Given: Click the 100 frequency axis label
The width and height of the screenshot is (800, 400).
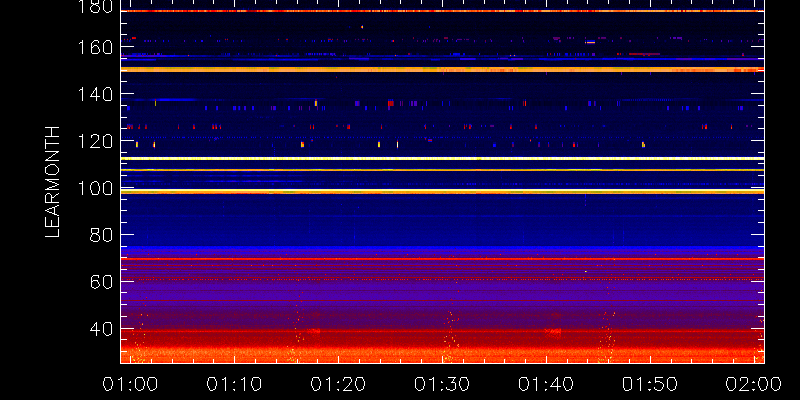Looking at the screenshot, I should [x=95, y=188].
